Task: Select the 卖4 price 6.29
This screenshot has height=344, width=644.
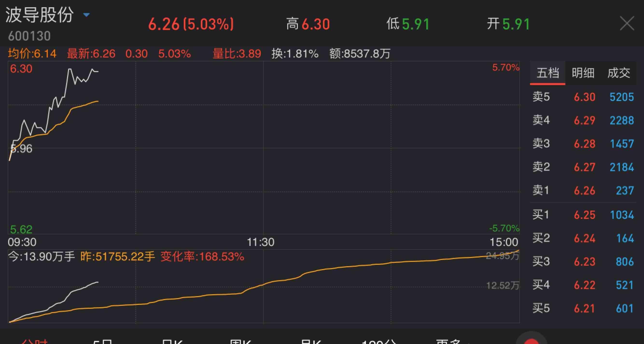Action: [x=585, y=120]
